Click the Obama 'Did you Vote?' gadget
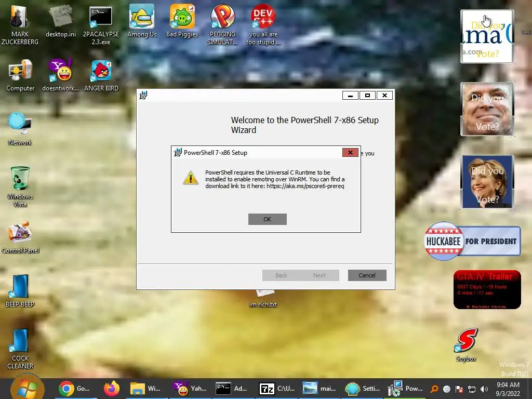532x399 pixels. coord(487,36)
